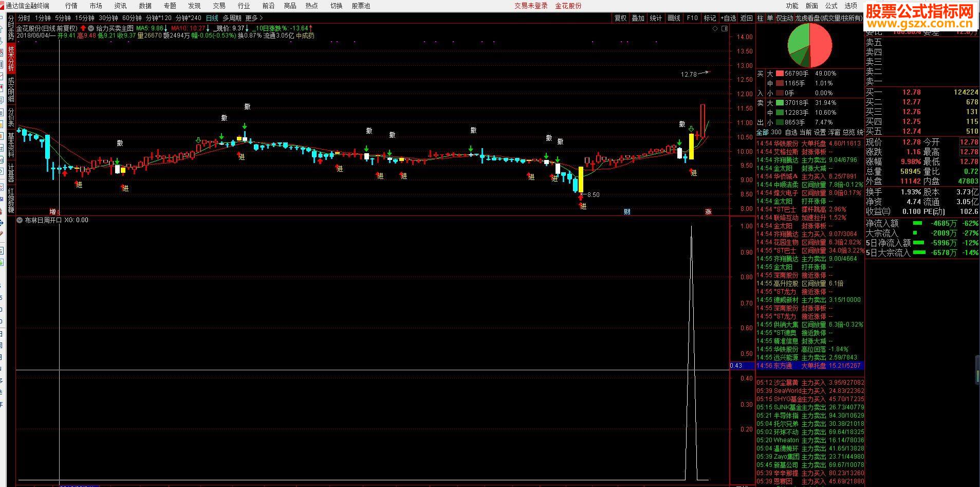Switch to 5分钟 timeframe
Image resolution: width=980 pixels, height=487 pixels.
63,18
